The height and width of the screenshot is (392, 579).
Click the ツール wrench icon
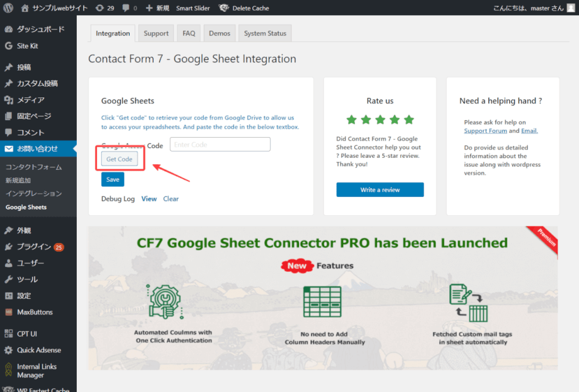click(x=8, y=279)
